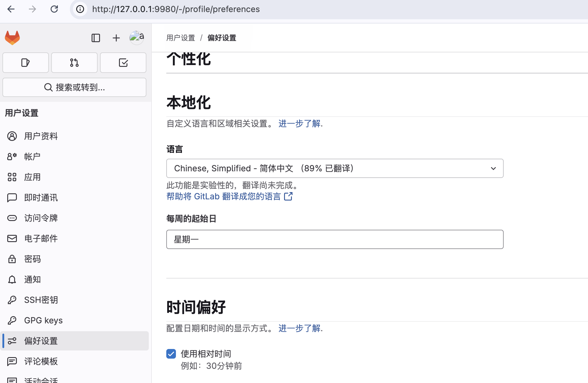Select 偏好设置 in the sidebar
The height and width of the screenshot is (383, 588).
(x=41, y=341)
